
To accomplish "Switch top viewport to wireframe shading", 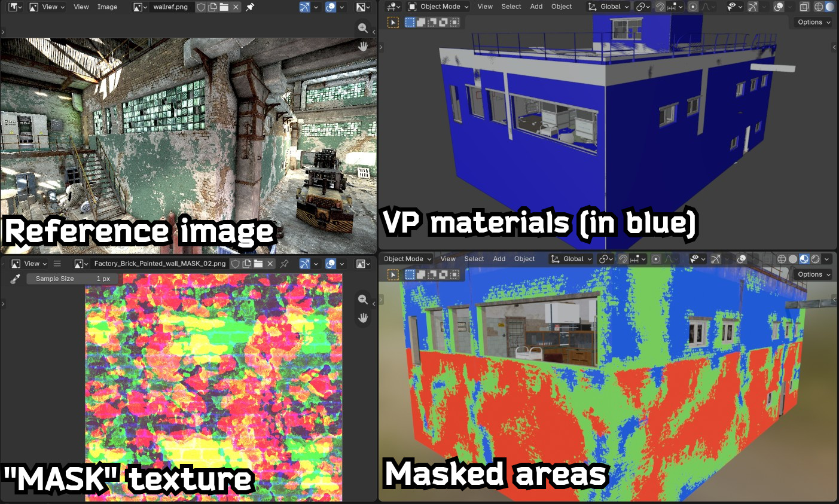I will (819, 7).
